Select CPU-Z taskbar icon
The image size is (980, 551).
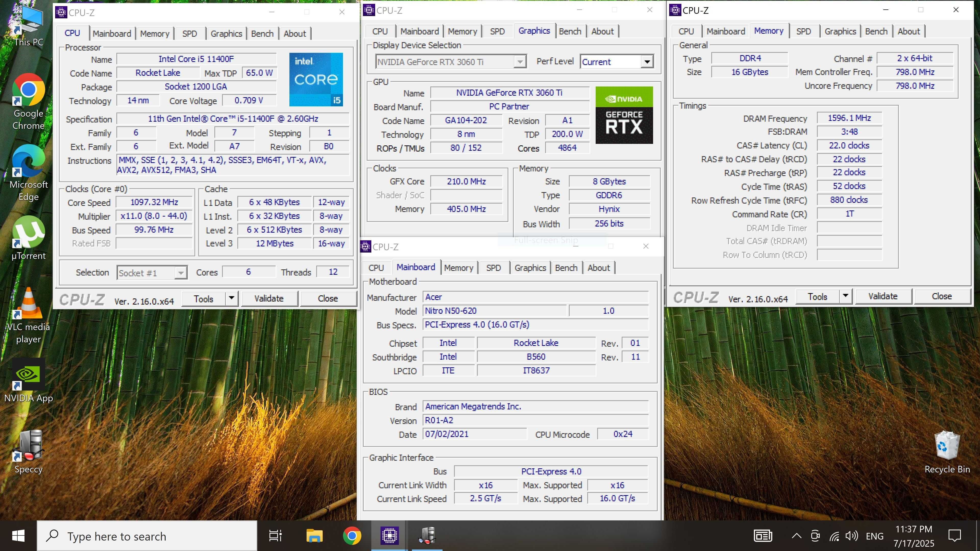pyautogui.click(x=389, y=536)
